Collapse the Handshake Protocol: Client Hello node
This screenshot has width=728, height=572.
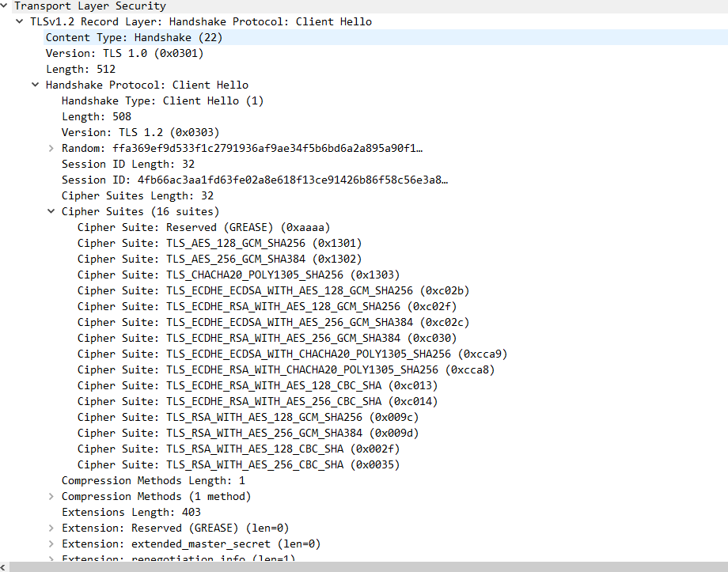(36, 85)
